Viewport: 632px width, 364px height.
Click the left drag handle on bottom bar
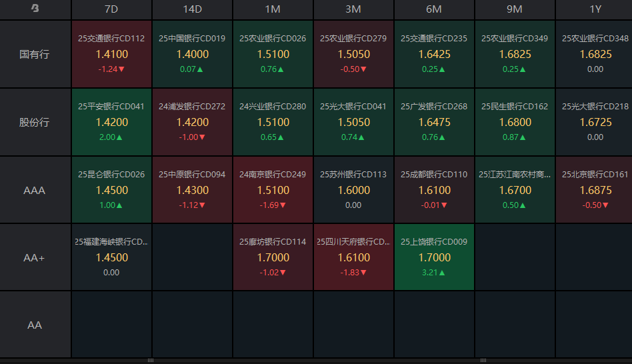point(151,360)
